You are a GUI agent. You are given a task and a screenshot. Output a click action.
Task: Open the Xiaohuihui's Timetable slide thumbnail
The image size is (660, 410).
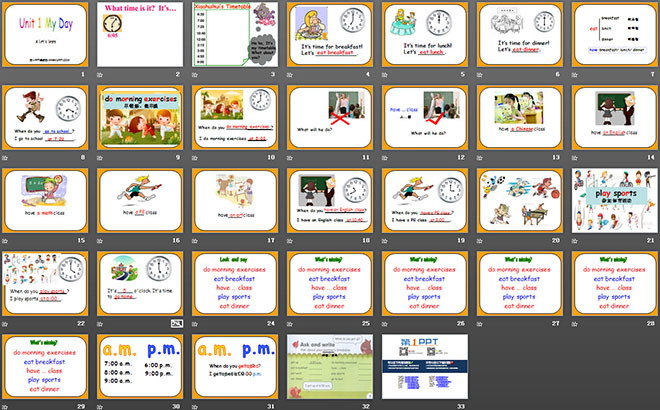(x=235, y=35)
